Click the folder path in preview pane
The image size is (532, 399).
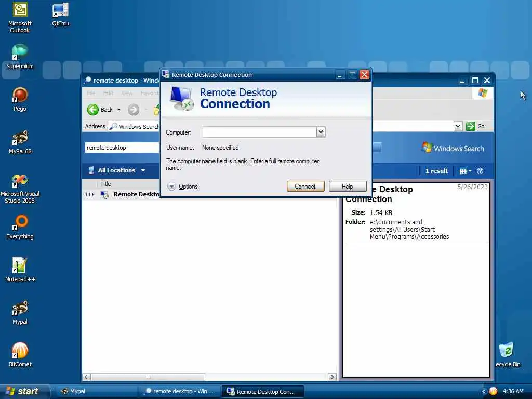pyautogui.click(x=409, y=229)
